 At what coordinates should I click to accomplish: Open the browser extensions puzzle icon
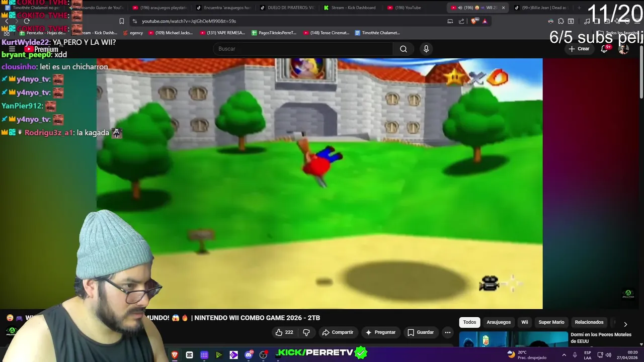561,21
